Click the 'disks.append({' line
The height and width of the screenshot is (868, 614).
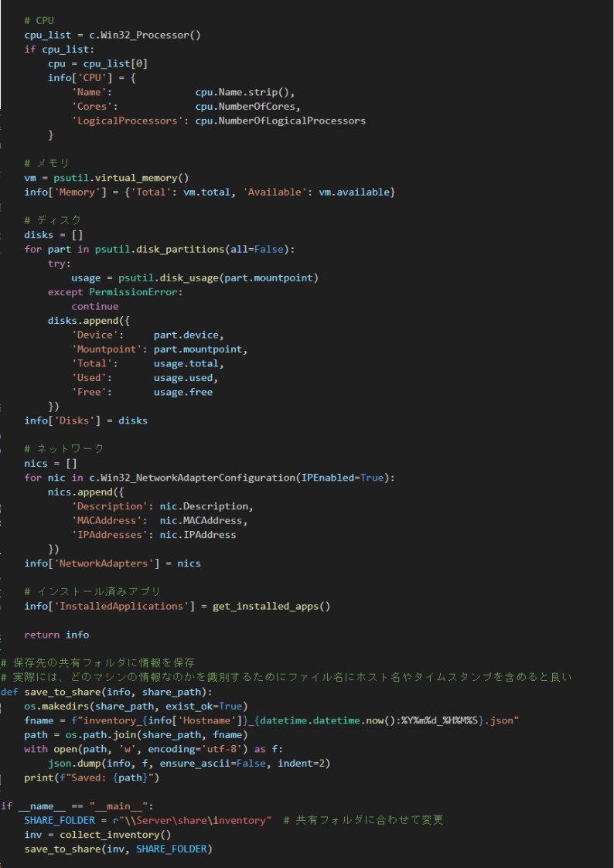click(x=89, y=321)
